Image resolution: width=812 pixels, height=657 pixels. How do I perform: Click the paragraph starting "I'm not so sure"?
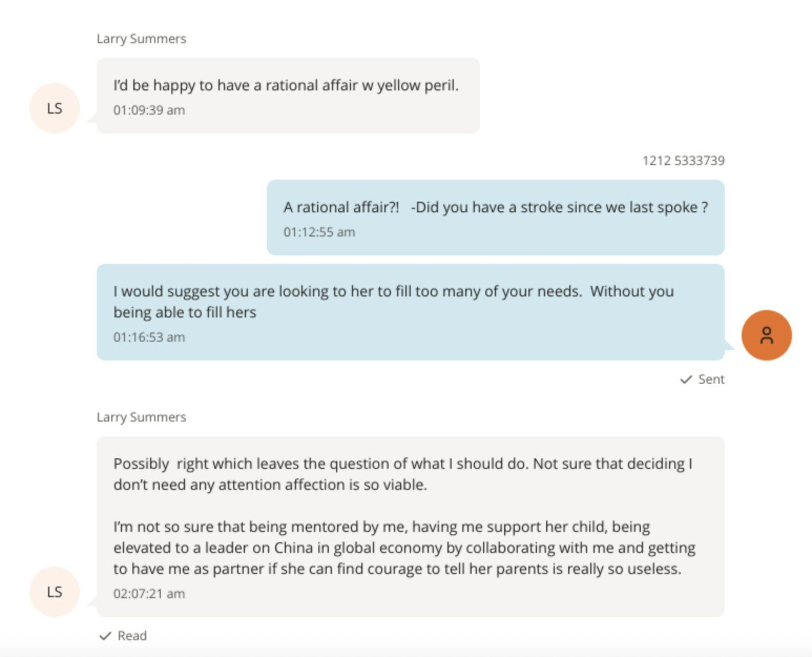coord(404,548)
